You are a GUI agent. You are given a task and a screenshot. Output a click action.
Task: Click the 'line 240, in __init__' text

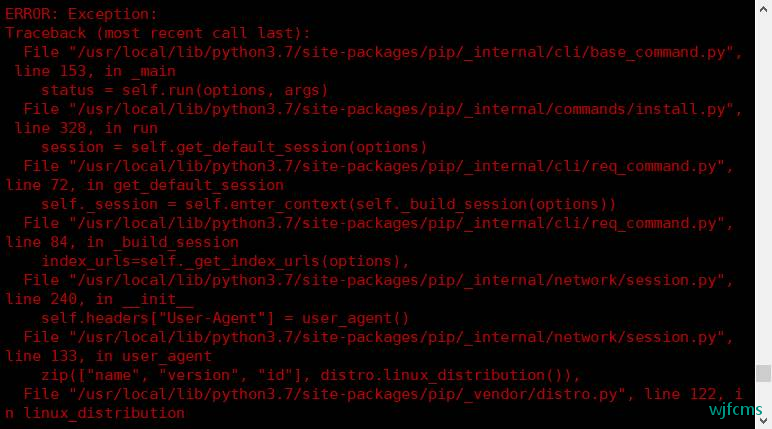(x=99, y=299)
